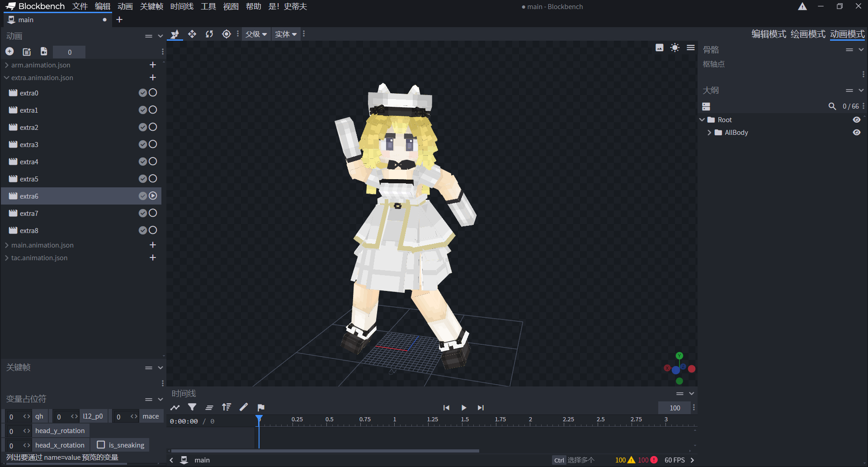Screen dimensions: 868x467
Task: Open the 父级 dropdown
Action: point(256,34)
